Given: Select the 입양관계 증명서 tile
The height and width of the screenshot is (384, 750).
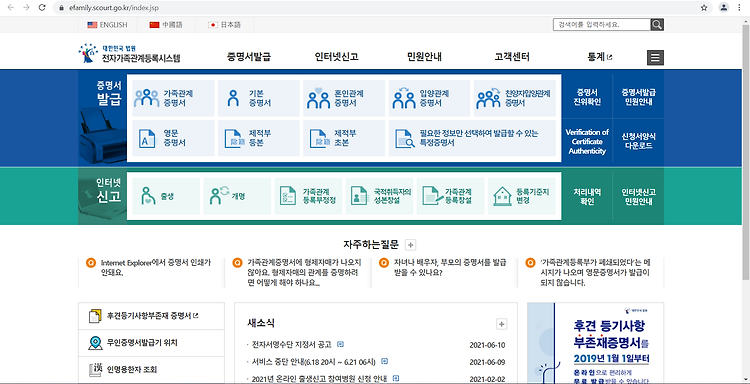Looking at the screenshot, I should (x=429, y=98).
